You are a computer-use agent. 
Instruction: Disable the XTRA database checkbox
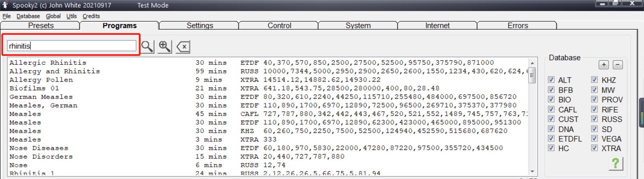click(x=594, y=148)
